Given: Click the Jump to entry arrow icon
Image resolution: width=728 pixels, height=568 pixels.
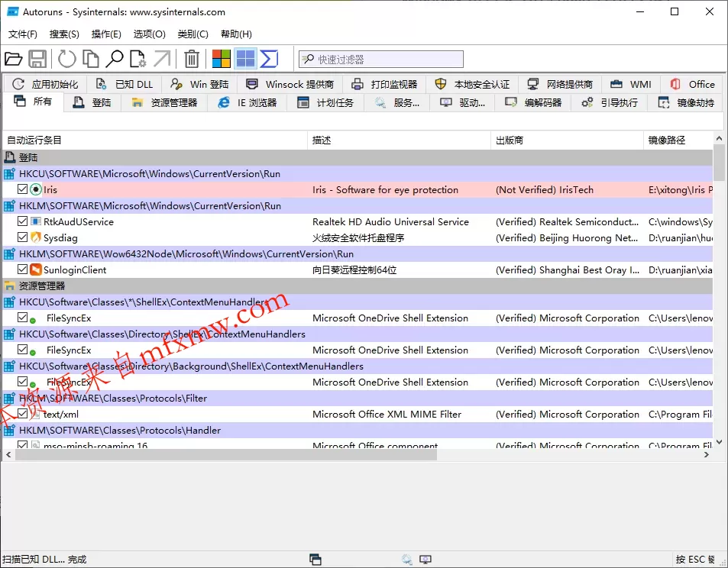Looking at the screenshot, I should click(x=162, y=59).
